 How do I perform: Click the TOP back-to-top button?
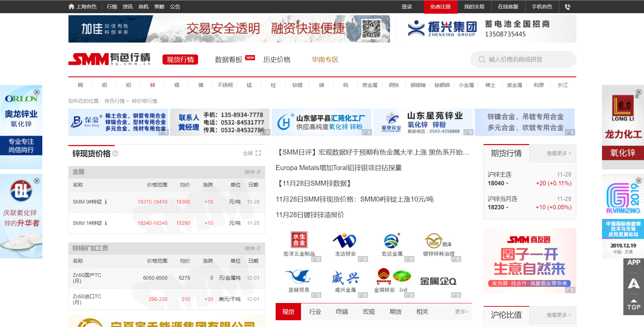pos(634,304)
